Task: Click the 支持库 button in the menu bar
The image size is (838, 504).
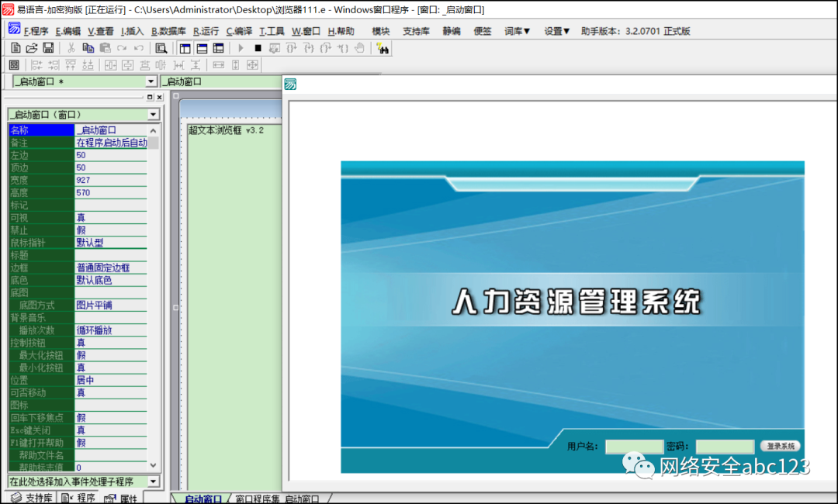Action: (x=416, y=31)
